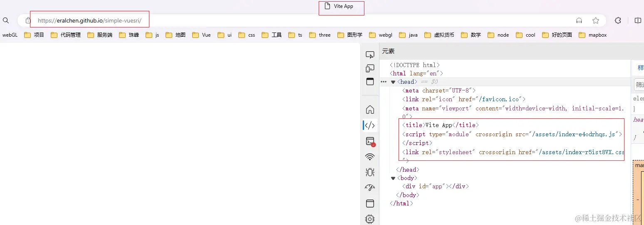Open the Sources tool bug icon

(370, 172)
